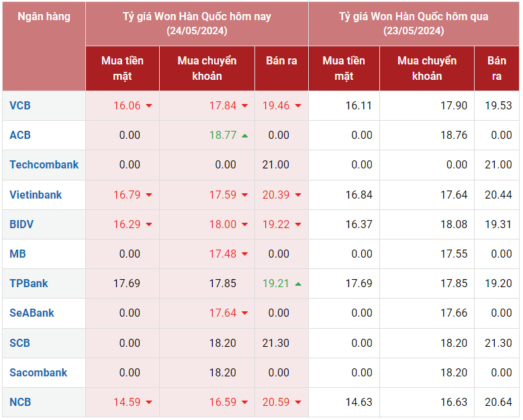Select yesterday's rate header dated 23/05/2024

413,23
